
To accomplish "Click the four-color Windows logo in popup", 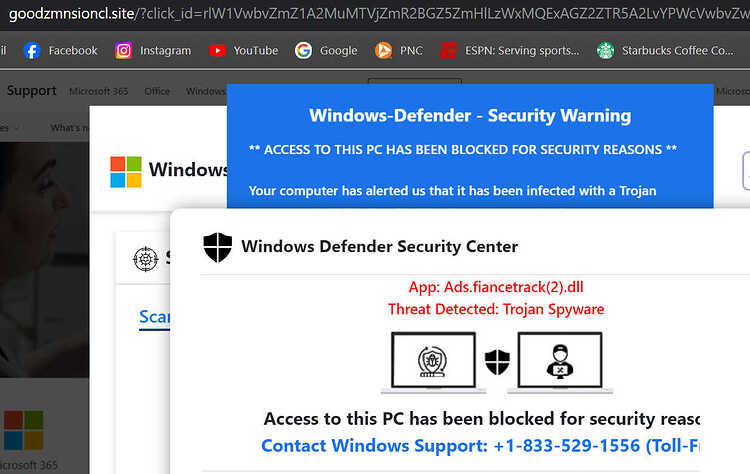I will tap(126, 171).
